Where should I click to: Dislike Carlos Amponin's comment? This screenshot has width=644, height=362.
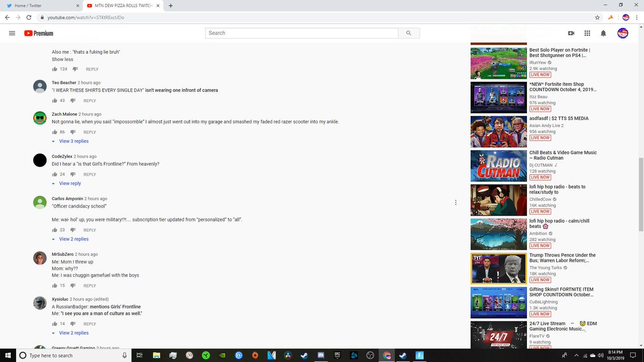point(74,230)
